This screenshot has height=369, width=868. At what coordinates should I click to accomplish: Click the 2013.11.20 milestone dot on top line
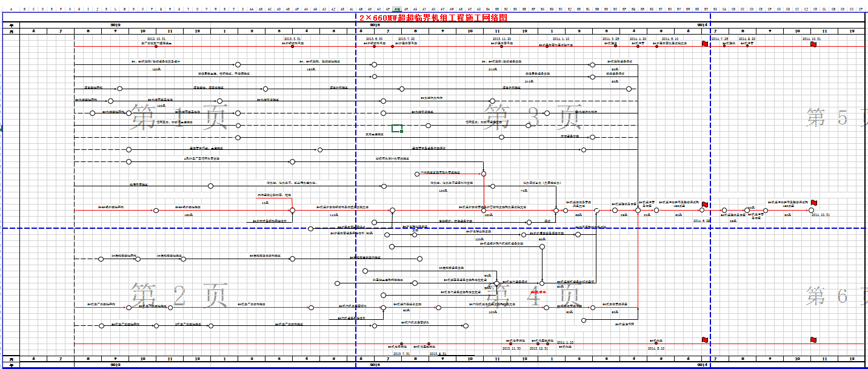coord(501,46)
